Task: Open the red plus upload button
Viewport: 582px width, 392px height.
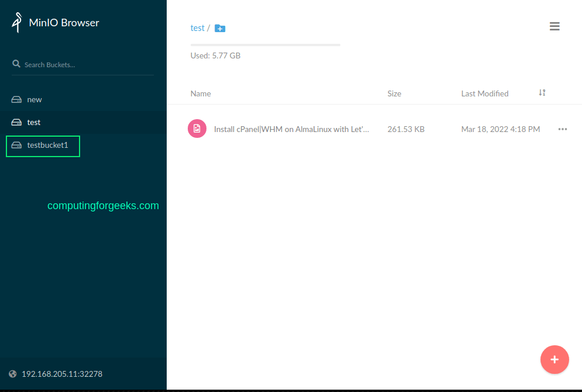Action: coord(555,359)
